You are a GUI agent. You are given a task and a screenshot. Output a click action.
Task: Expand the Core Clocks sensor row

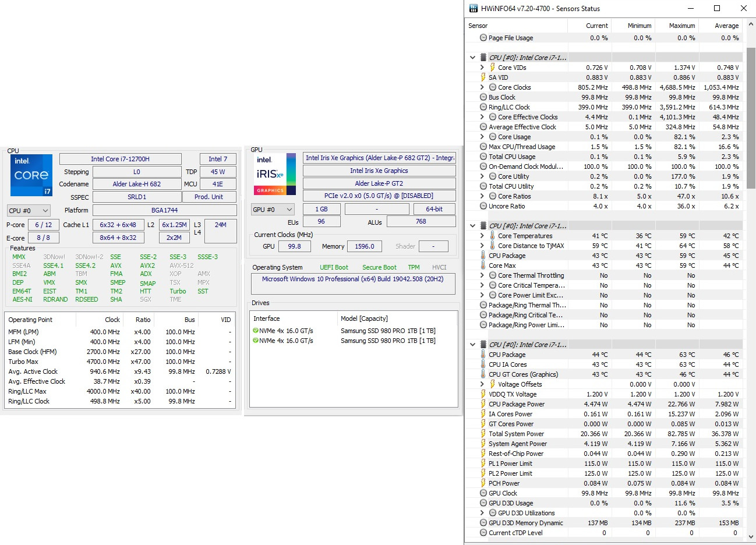482,87
